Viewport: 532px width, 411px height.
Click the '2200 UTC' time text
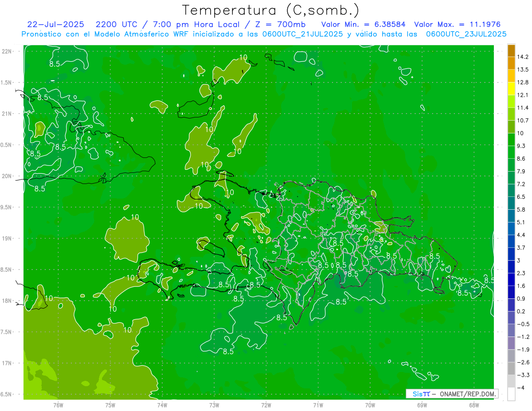point(116,24)
